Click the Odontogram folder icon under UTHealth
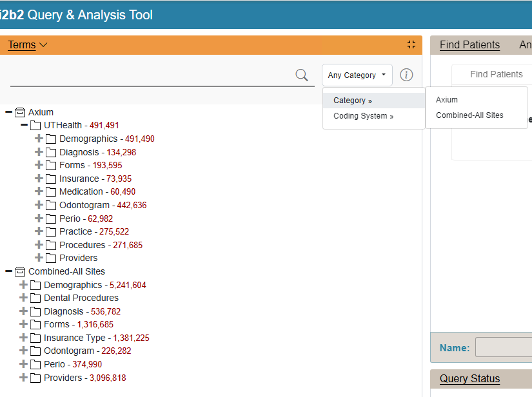532x397 pixels. tap(51, 205)
